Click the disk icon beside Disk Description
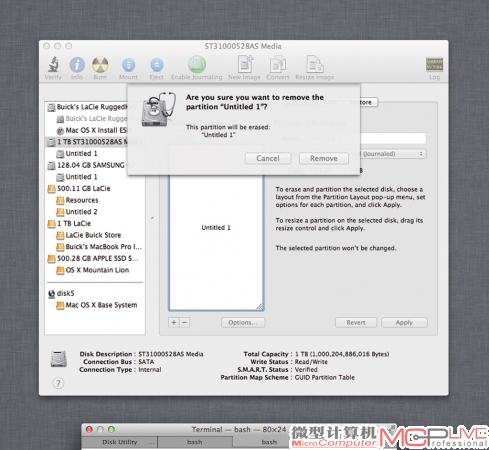This screenshot has width=489, height=450. [58, 359]
